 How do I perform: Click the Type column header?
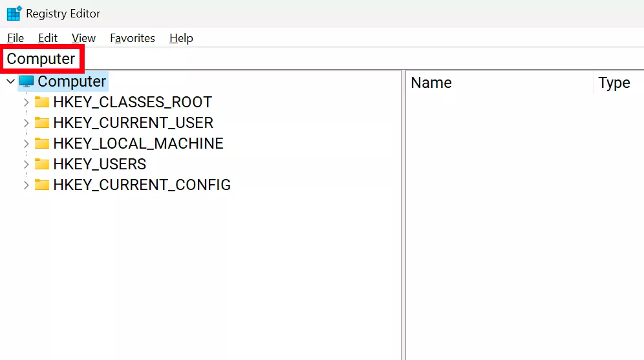[x=614, y=83]
